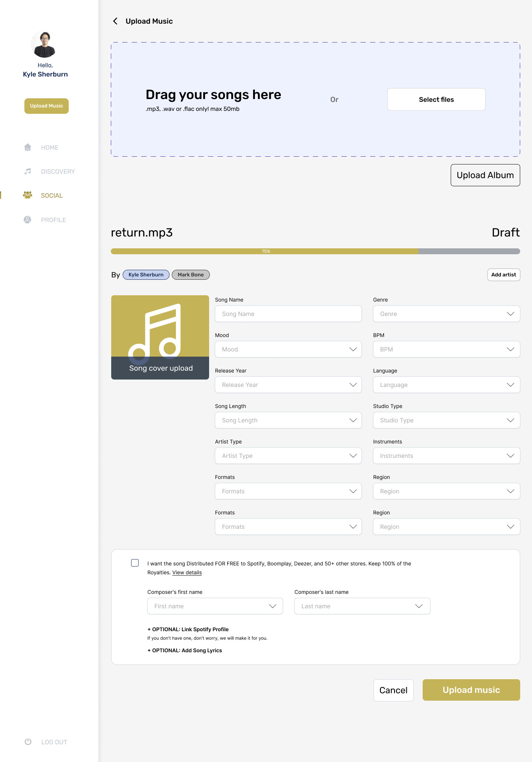Open the Release Year dropdown
This screenshot has height=762, width=532.
pyautogui.click(x=288, y=385)
